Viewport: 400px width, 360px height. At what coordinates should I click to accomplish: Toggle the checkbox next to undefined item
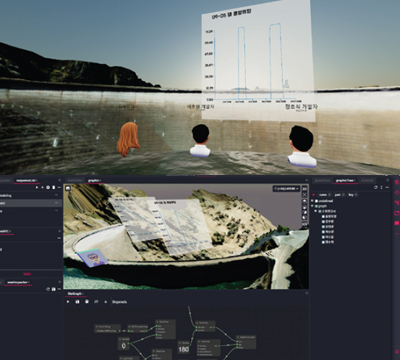316,201
